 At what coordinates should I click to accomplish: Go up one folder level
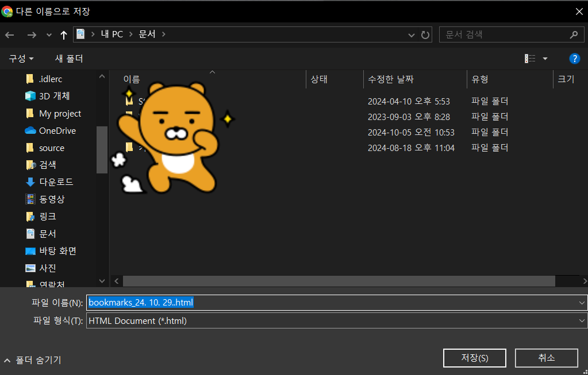click(64, 35)
